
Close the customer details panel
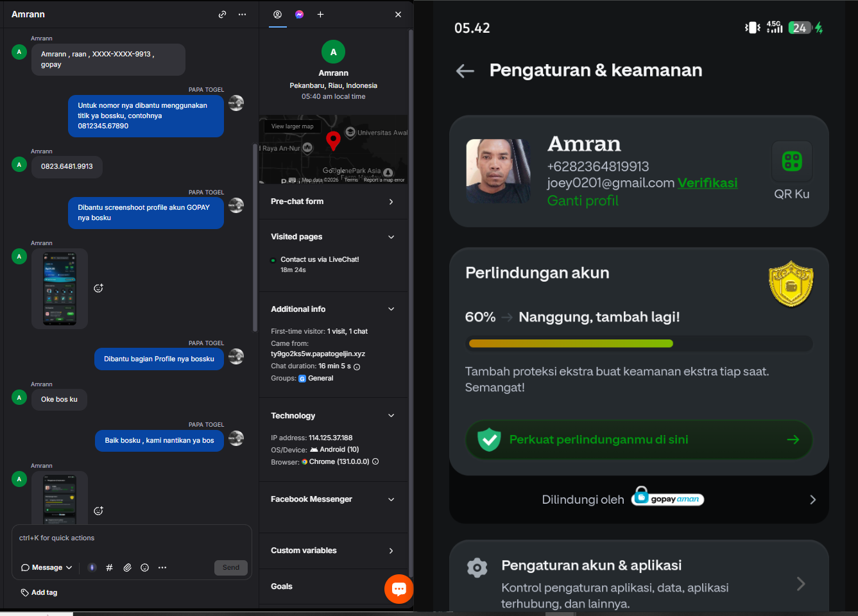tap(398, 14)
